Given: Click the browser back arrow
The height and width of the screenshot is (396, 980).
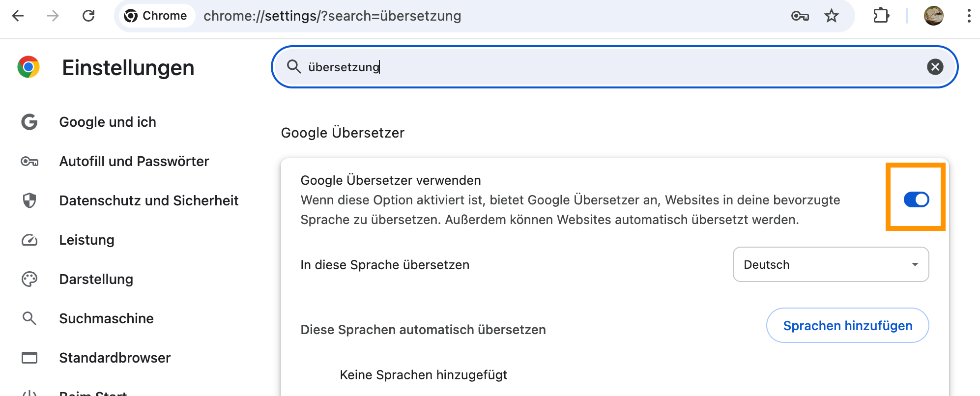Looking at the screenshot, I should pos(18,16).
